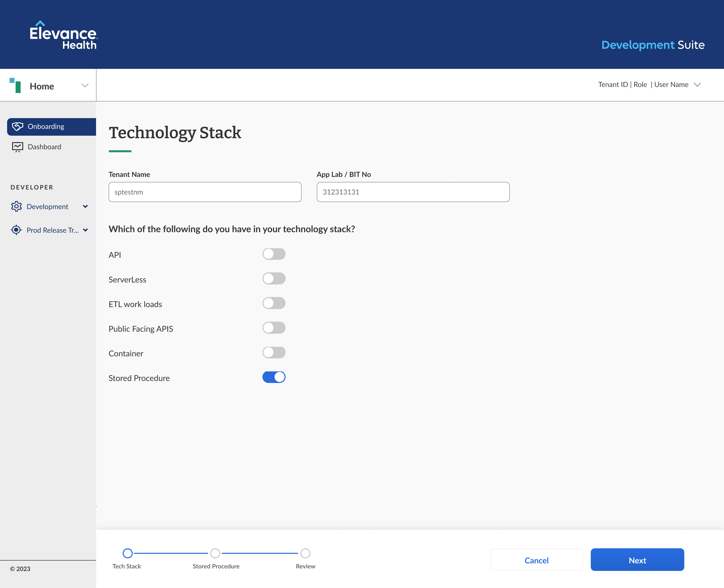Turn off the Stored Procedure toggle
The height and width of the screenshot is (588, 724).
pyautogui.click(x=274, y=377)
